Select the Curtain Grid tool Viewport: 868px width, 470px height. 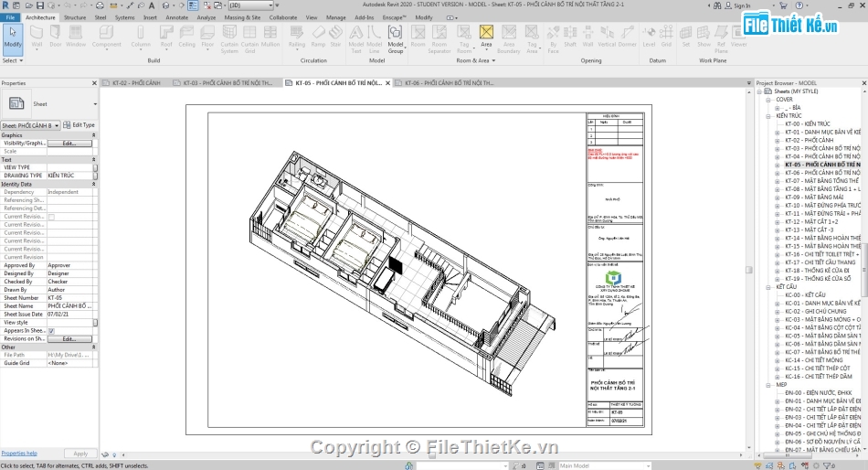[249, 38]
